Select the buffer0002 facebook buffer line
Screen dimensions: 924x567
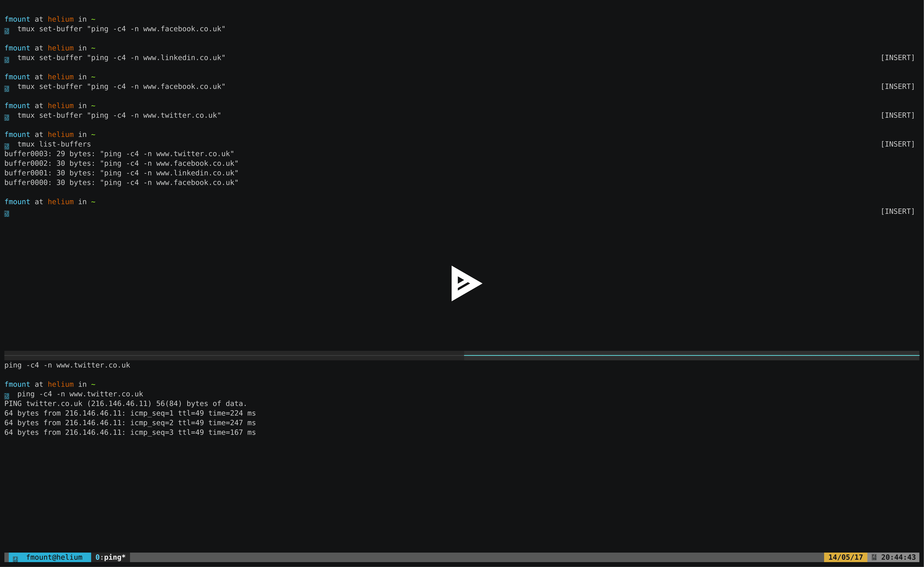pyautogui.click(x=122, y=163)
